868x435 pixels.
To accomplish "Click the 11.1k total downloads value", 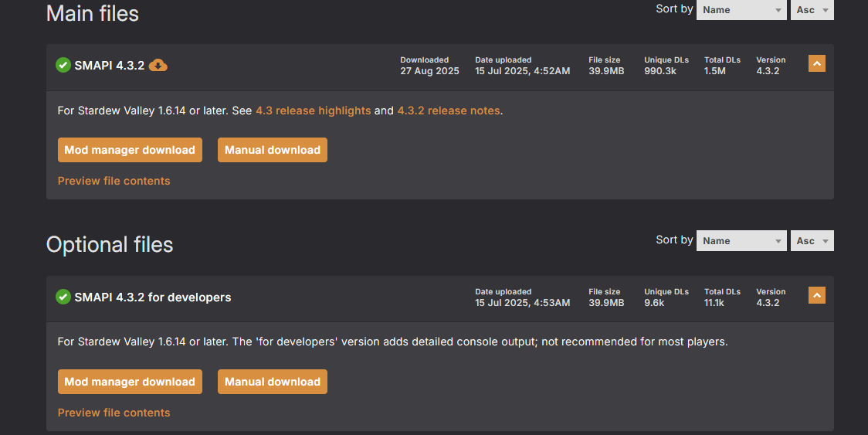I will tap(714, 303).
